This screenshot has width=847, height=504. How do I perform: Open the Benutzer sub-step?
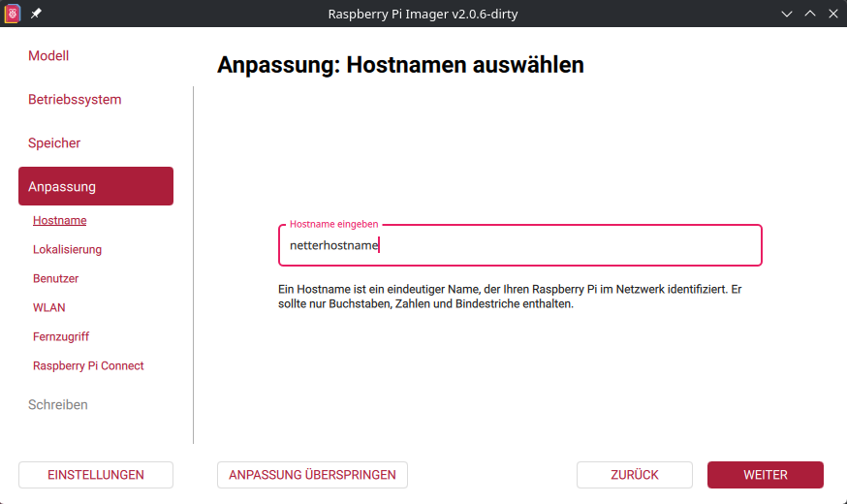point(55,279)
